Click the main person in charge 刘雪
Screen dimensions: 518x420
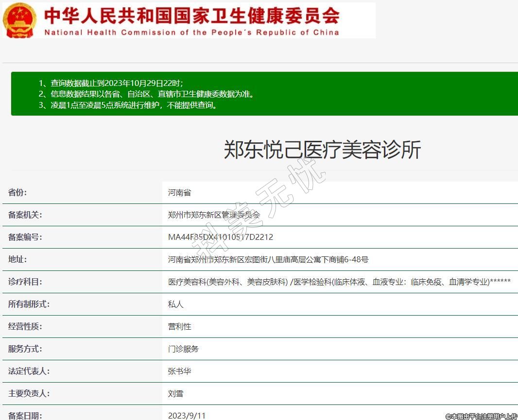click(175, 394)
